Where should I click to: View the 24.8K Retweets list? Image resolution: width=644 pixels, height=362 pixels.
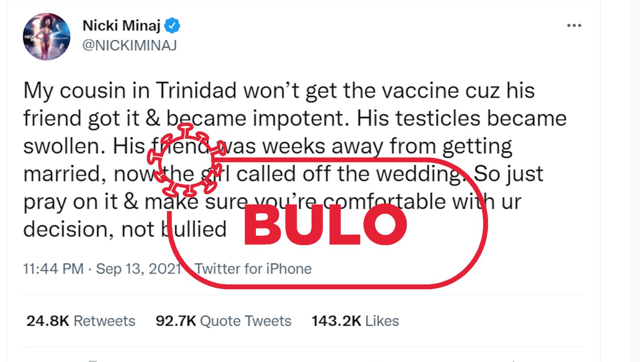click(105, 321)
